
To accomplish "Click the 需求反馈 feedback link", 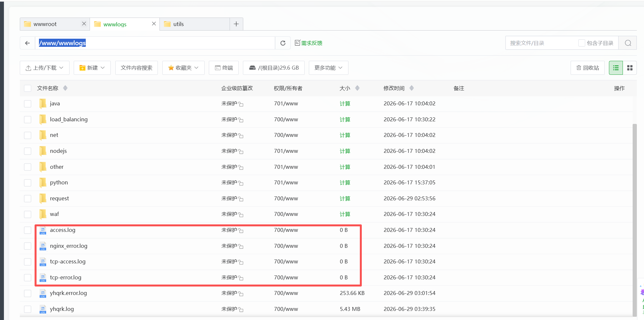I will click(x=309, y=43).
